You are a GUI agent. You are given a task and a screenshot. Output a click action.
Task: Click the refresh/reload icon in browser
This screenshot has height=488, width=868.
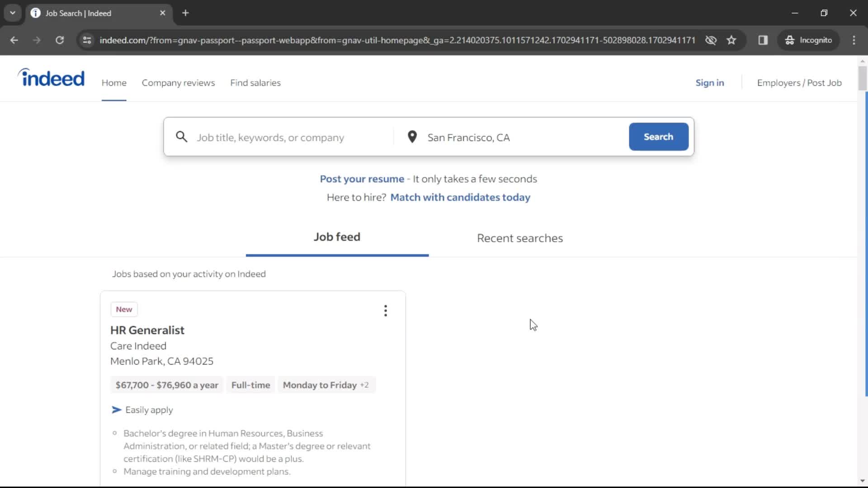60,41
